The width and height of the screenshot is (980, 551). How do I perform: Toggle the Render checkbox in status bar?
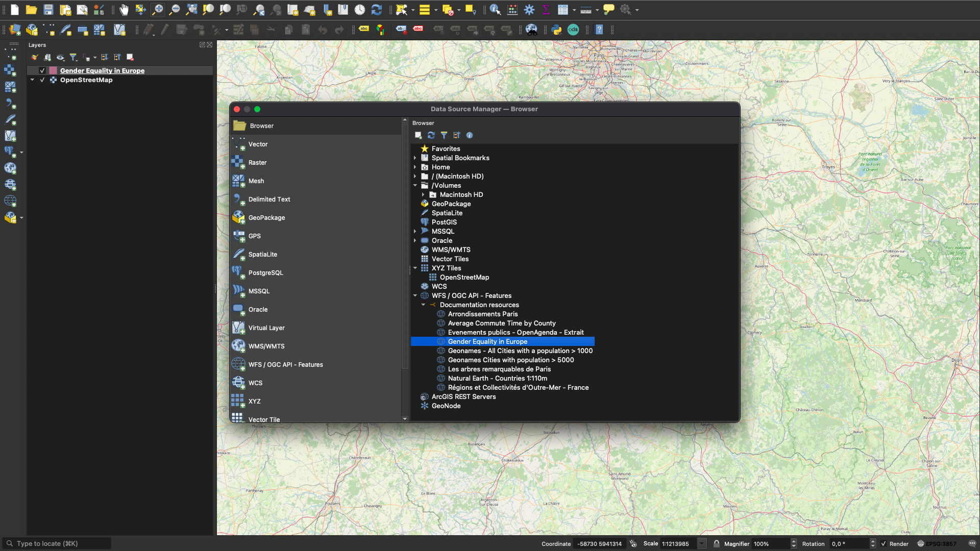pyautogui.click(x=884, y=544)
